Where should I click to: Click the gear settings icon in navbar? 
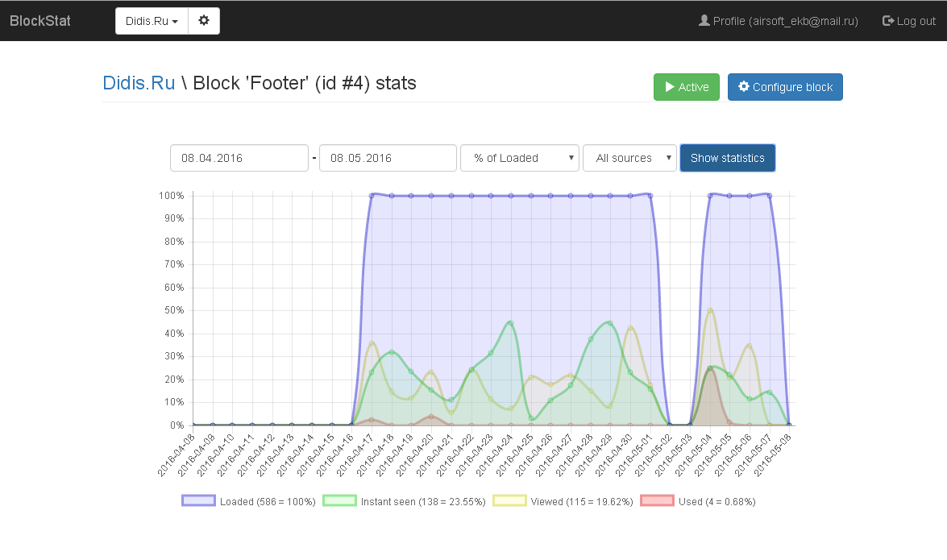pos(204,21)
